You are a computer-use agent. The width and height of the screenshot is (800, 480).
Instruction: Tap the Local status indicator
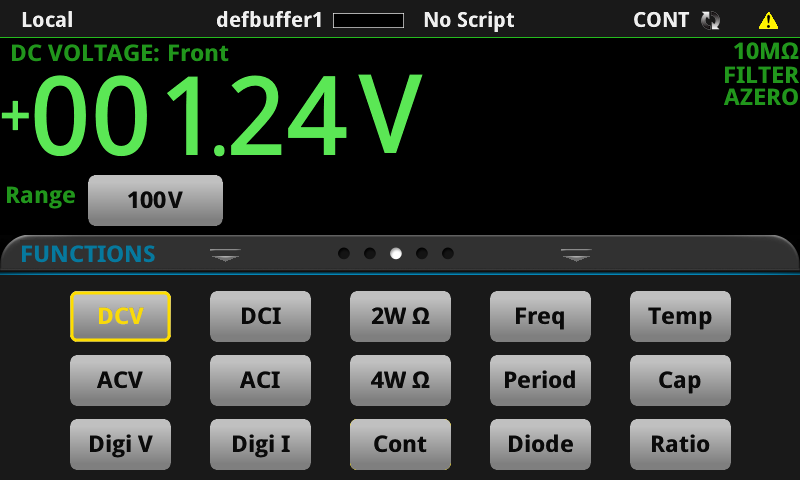point(47,20)
